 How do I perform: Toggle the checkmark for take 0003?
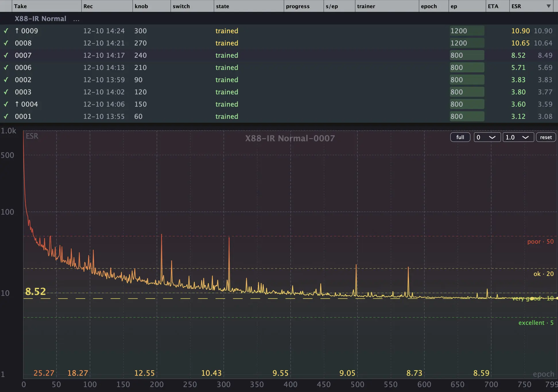pyautogui.click(x=6, y=92)
